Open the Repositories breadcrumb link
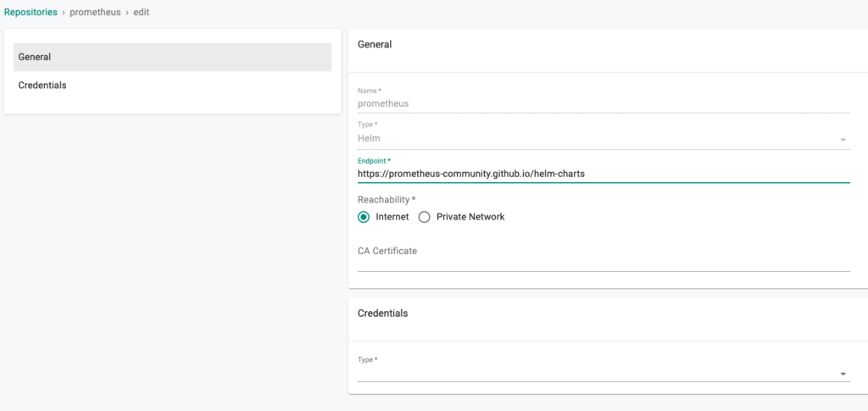This screenshot has width=868, height=411. (31, 13)
